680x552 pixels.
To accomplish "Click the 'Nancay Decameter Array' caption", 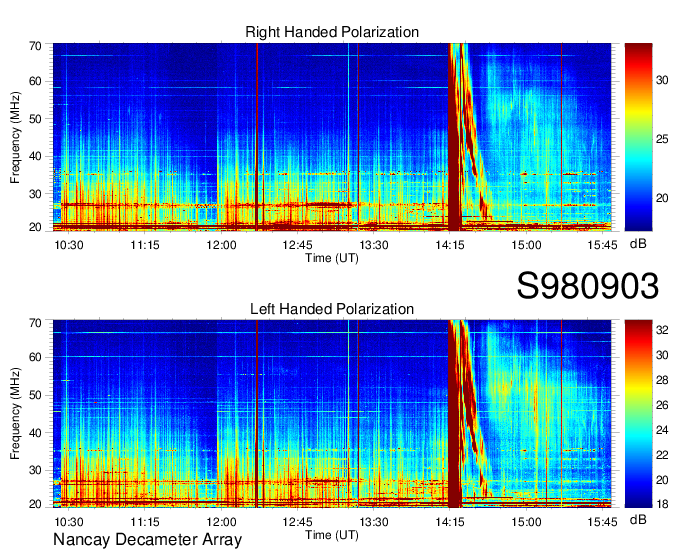I will tap(147, 540).
